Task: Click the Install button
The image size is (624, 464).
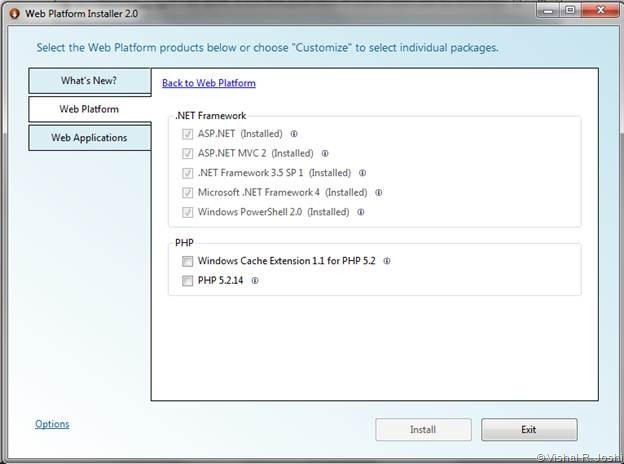Action: (423, 430)
